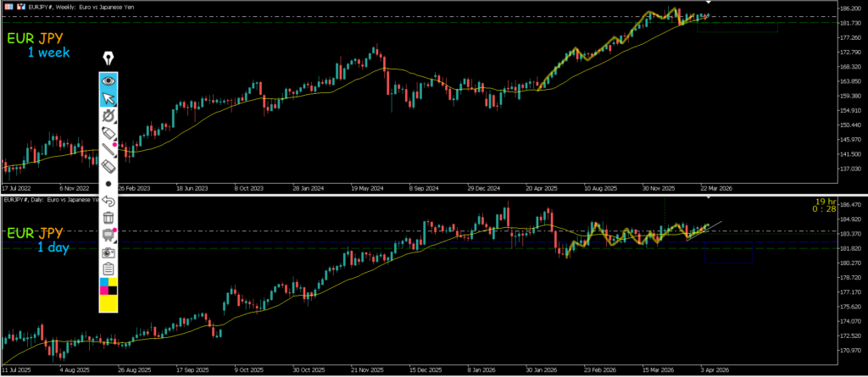This screenshot has height=377, width=868.
Task: Choose the highlighter marker tool
Action: (108, 133)
